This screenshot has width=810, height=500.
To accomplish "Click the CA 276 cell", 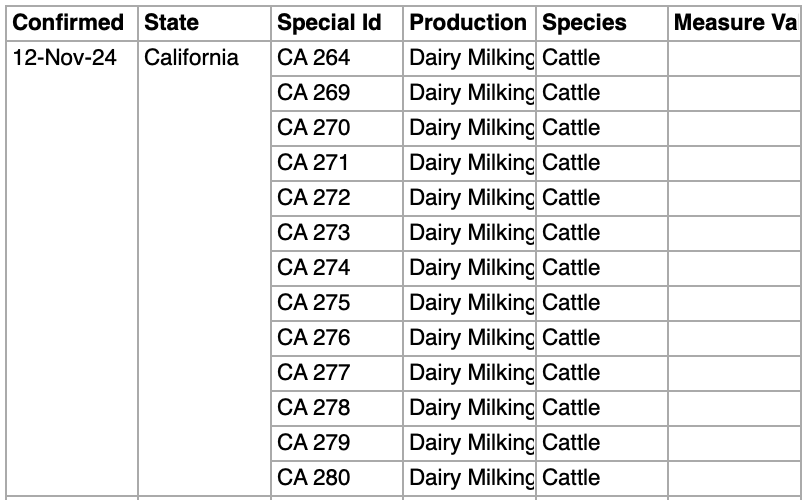I will point(314,338).
